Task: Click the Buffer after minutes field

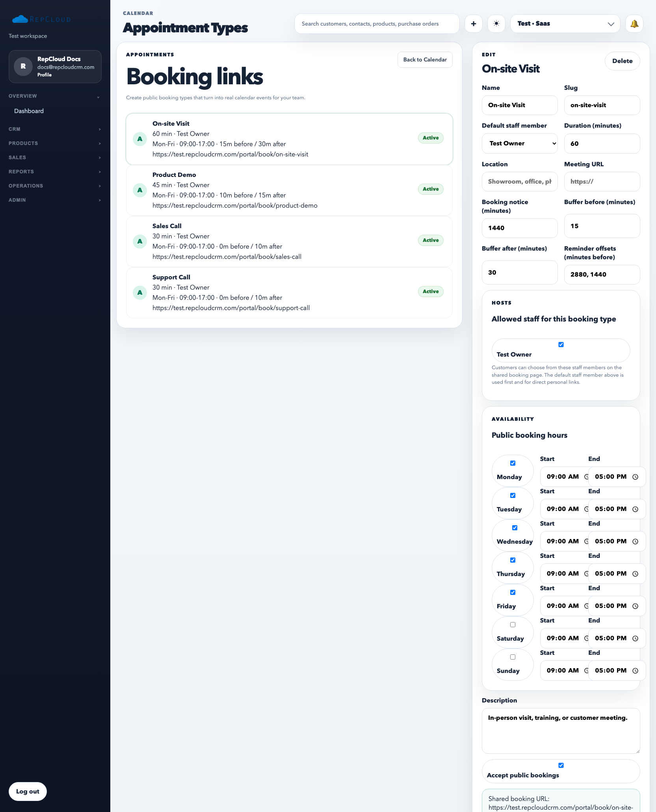Action: point(520,273)
